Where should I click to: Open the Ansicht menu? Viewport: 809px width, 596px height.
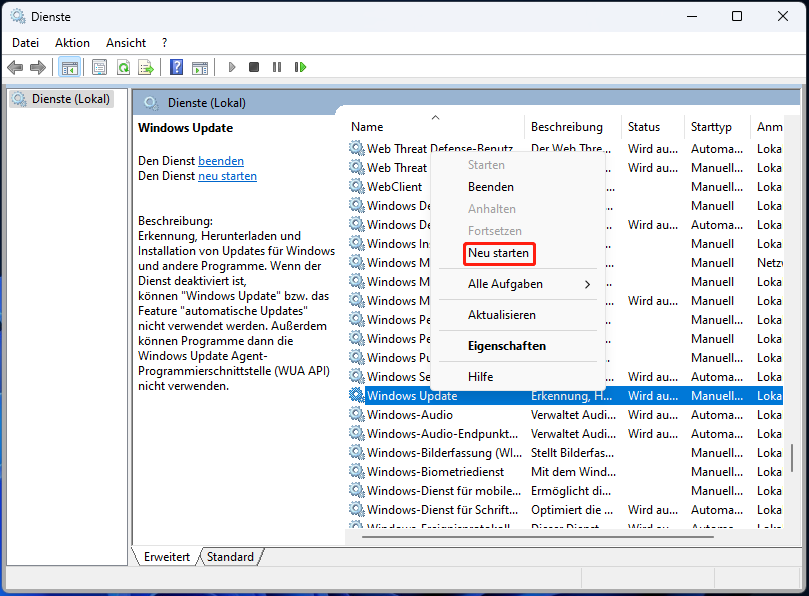coord(126,43)
